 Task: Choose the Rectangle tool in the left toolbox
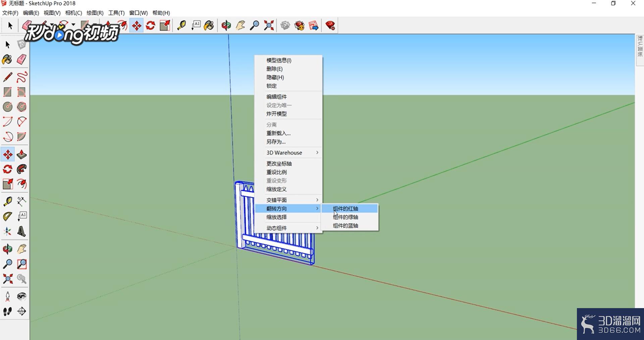point(7,92)
